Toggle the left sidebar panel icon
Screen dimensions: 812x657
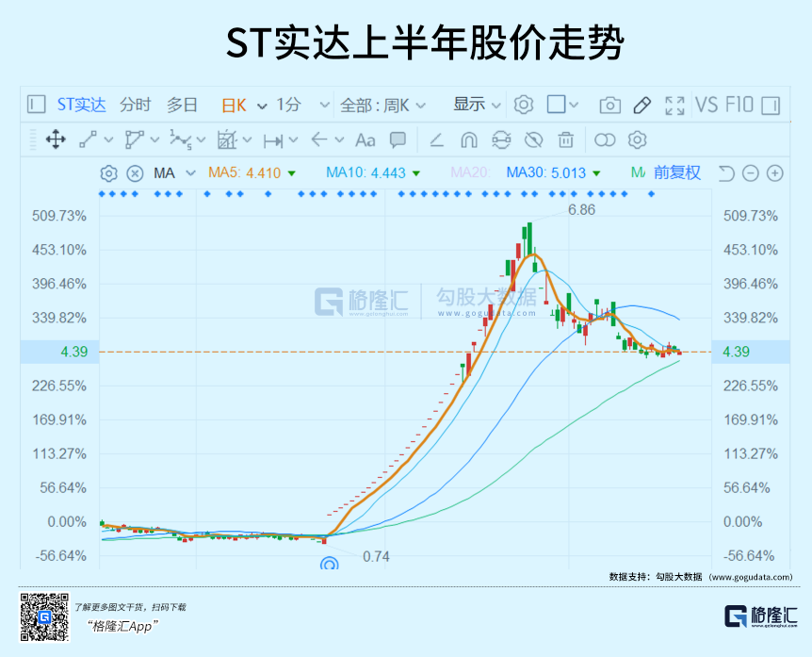pyautogui.click(x=36, y=105)
